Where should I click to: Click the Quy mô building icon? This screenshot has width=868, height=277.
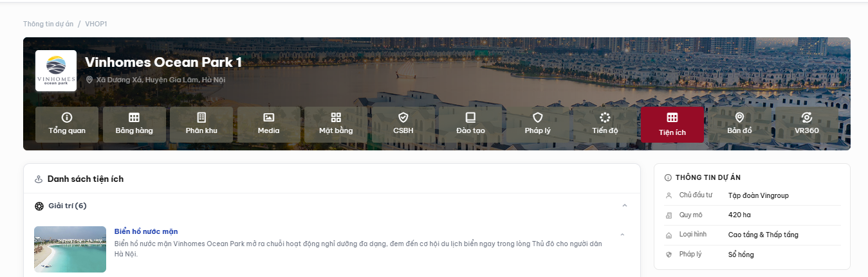coord(669,215)
